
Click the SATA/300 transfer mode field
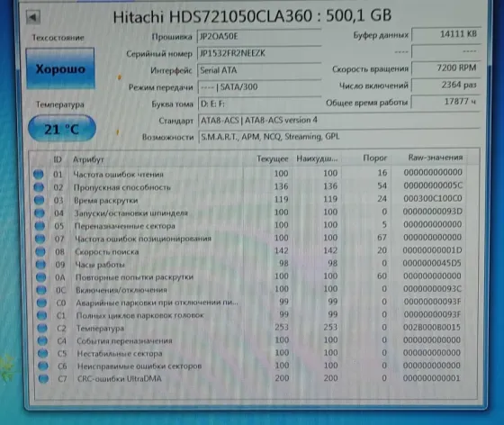pyautogui.click(x=259, y=86)
